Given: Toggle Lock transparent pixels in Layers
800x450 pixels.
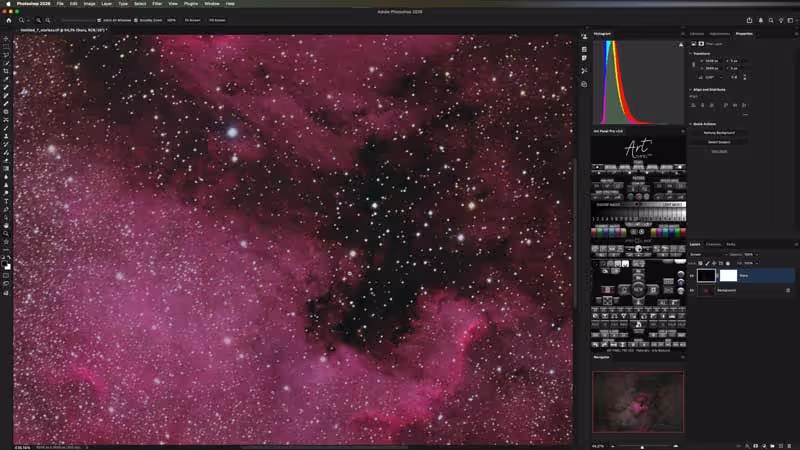Looking at the screenshot, I should click(x=701, y=263).
